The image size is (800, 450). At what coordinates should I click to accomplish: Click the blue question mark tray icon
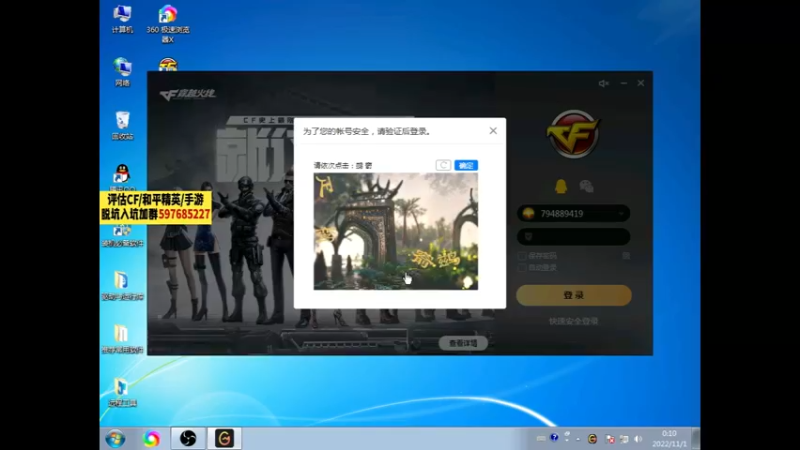pyautogui.click(x=554, y=438)
